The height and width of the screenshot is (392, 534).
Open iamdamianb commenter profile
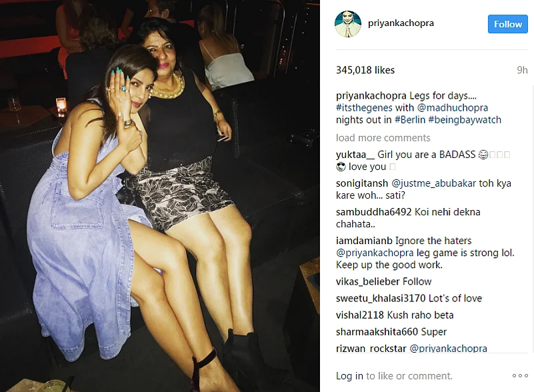tap(364, 241)
